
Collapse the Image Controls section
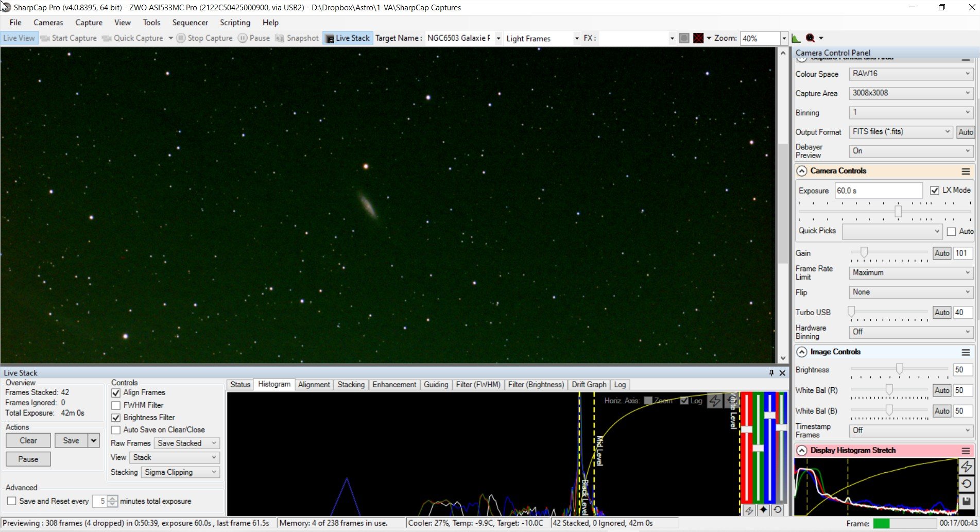click(802, 352)
